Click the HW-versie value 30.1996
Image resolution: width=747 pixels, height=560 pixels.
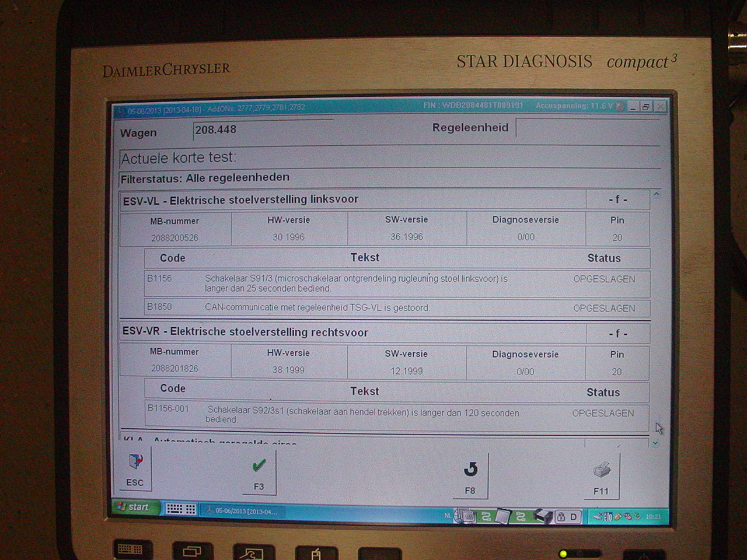pyautogui.click(x=288, y=237)
